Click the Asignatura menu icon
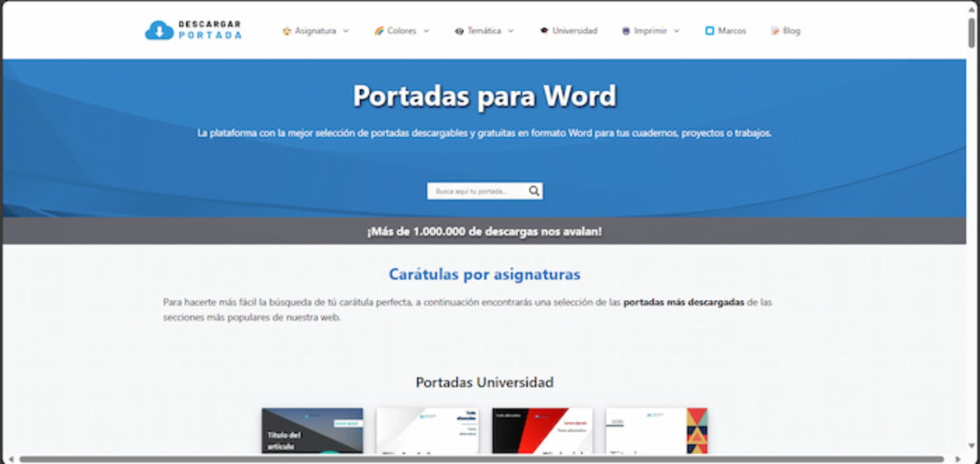The height and width of the screenshot is (464, 980). [x=286, y=31]
